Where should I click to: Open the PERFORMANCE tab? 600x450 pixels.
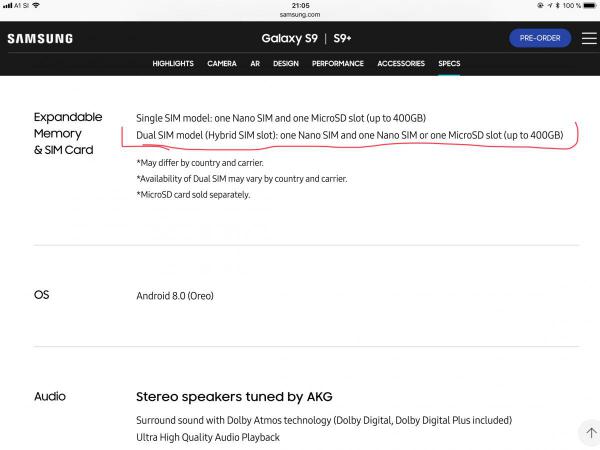click(337, 64)
